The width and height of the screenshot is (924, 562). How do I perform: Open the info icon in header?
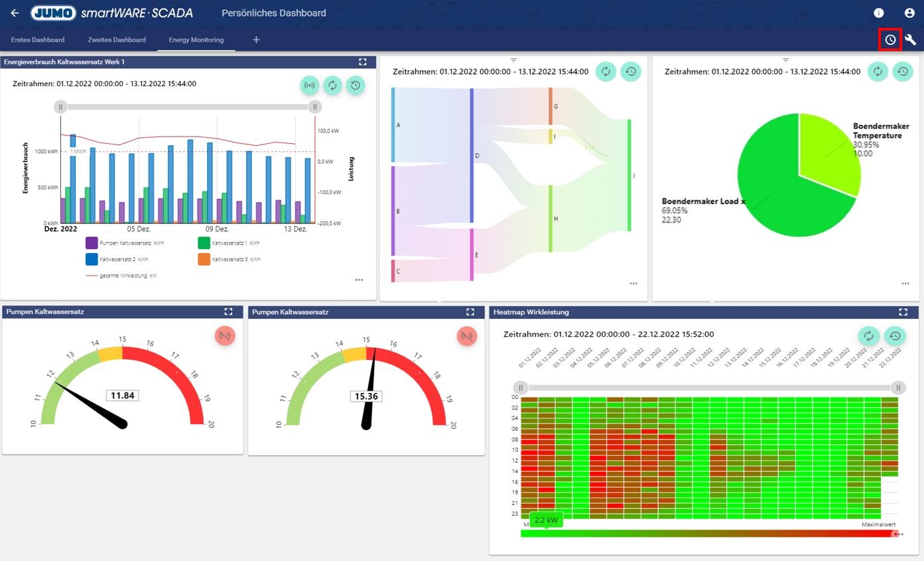(879, 13)
